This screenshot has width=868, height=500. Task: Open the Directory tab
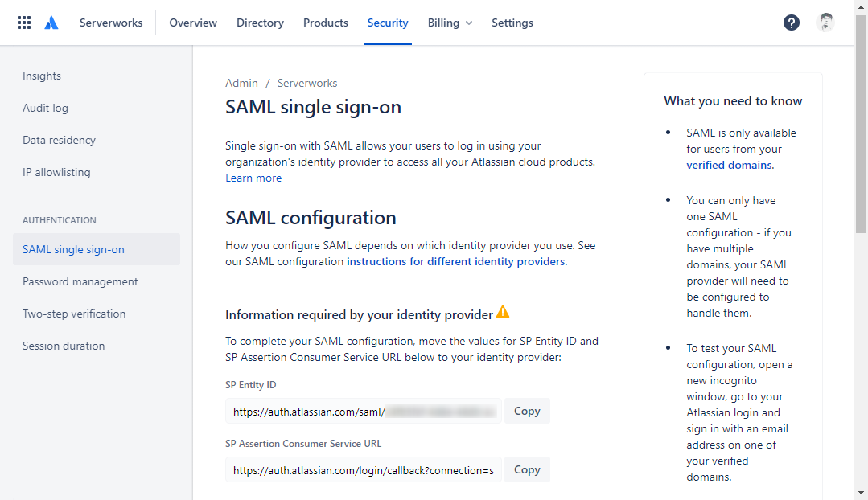pyautogui.click(x=260, y=23)
